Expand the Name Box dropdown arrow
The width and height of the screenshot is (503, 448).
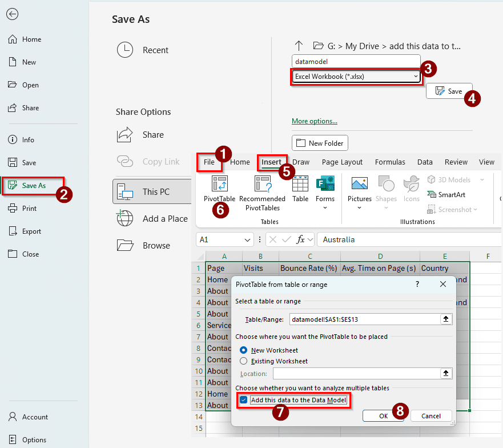tap(248, 240)
